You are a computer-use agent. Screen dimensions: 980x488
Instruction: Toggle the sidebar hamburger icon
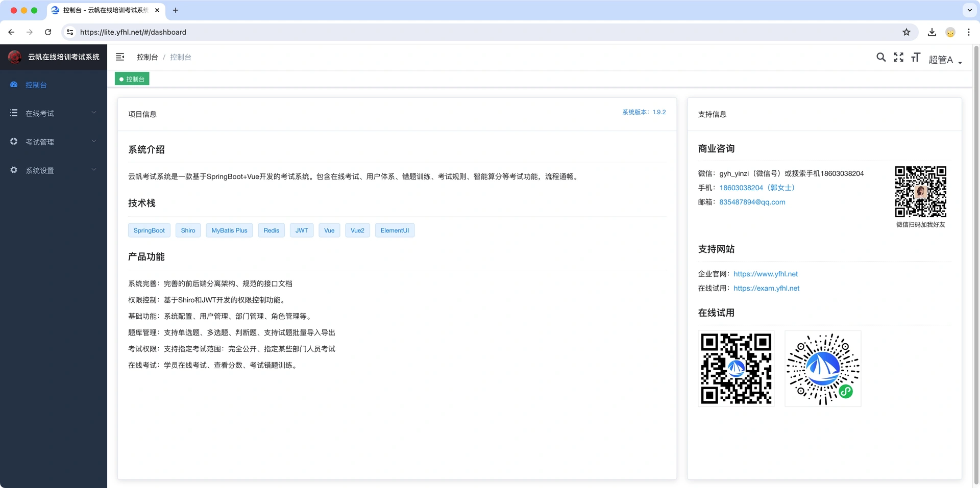pos(120,57)
